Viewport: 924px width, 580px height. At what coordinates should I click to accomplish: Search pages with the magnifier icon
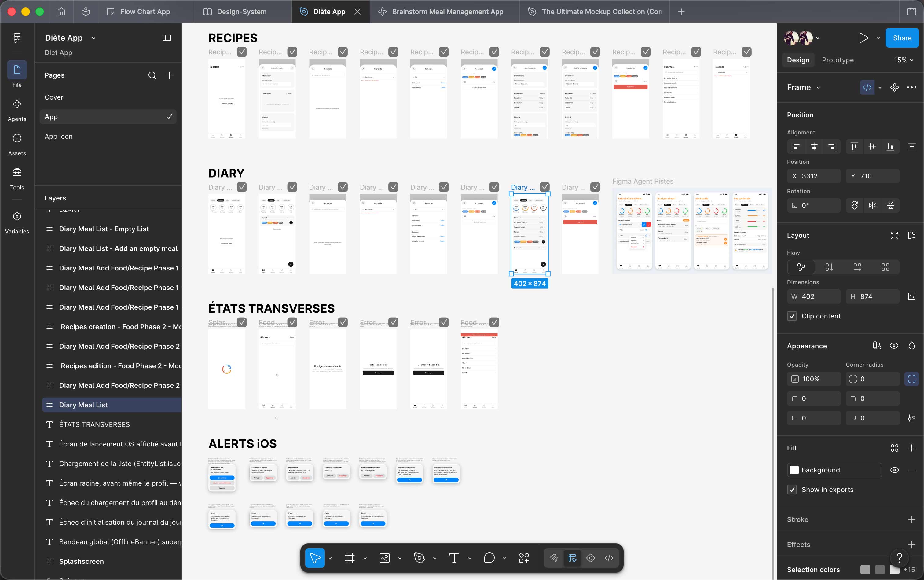point(152,75)
